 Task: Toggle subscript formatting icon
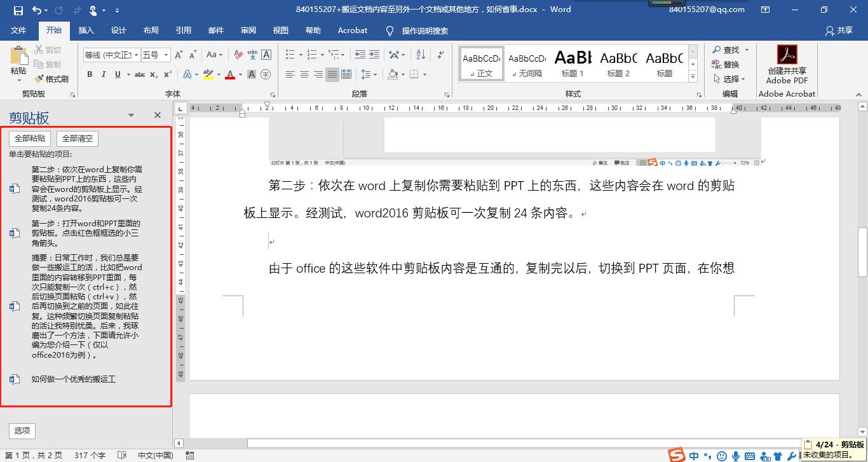click(153, 75)
